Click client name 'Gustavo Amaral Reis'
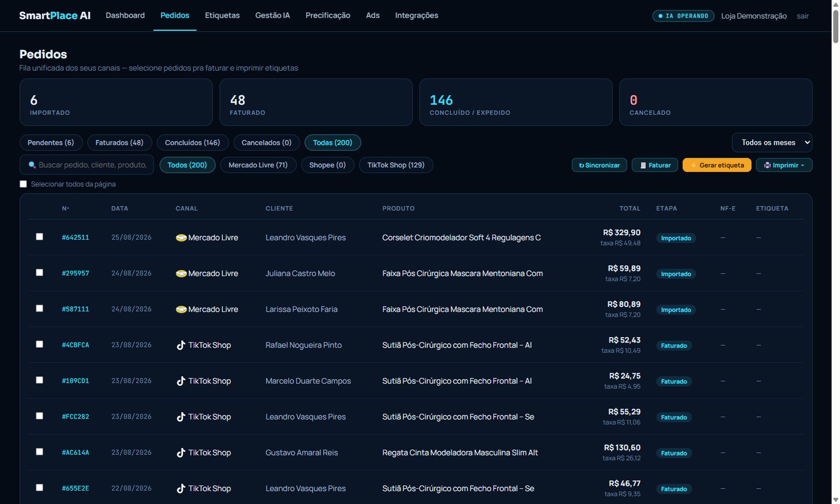Image resolution: width=840 pixels, height=504 pixels. click(302, 453)
